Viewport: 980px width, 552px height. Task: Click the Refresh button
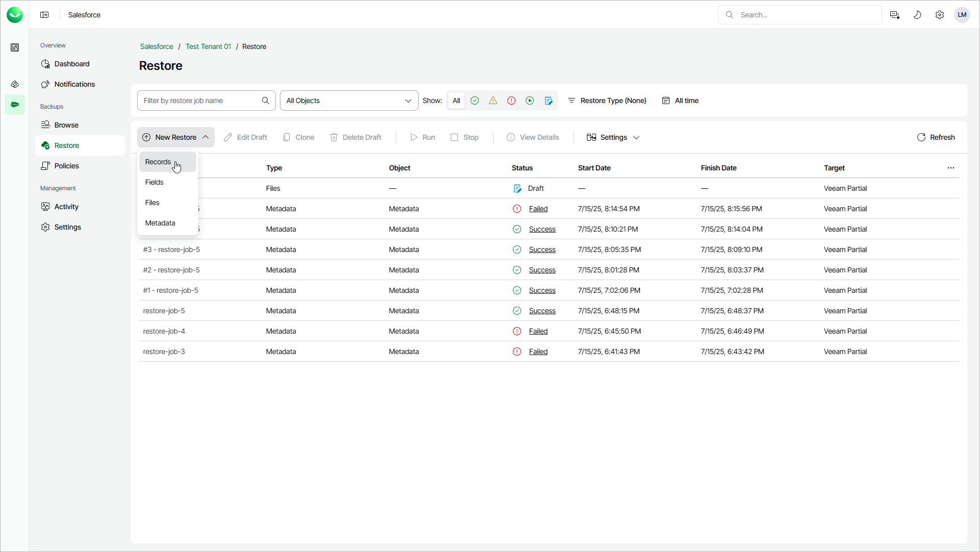936,137
